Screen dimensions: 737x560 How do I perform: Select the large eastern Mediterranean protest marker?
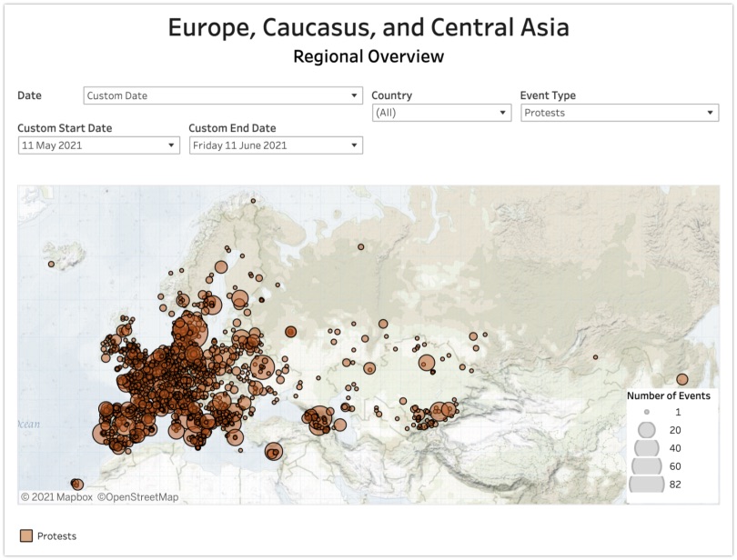(x=274, y=451)
